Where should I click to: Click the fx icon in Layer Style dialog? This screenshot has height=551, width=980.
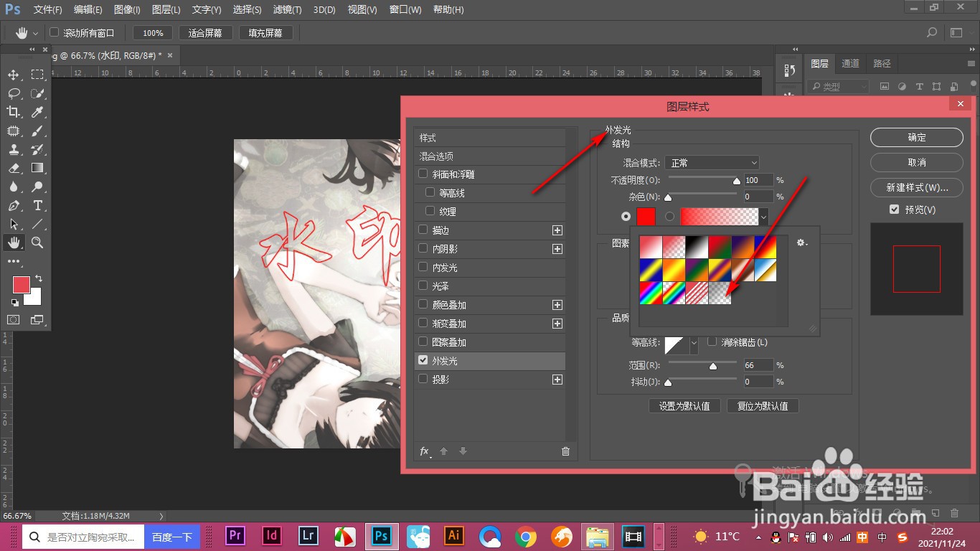pos(425,451)
